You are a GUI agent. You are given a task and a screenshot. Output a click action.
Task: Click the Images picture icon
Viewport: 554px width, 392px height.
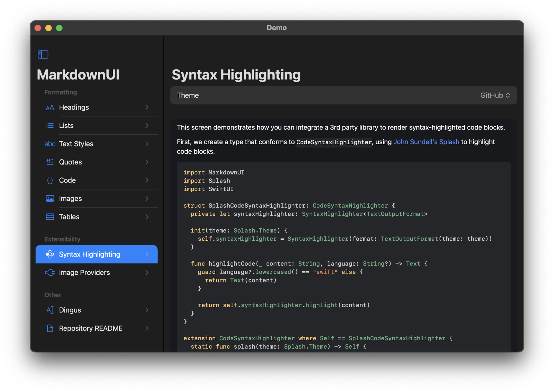pos(50,198)
